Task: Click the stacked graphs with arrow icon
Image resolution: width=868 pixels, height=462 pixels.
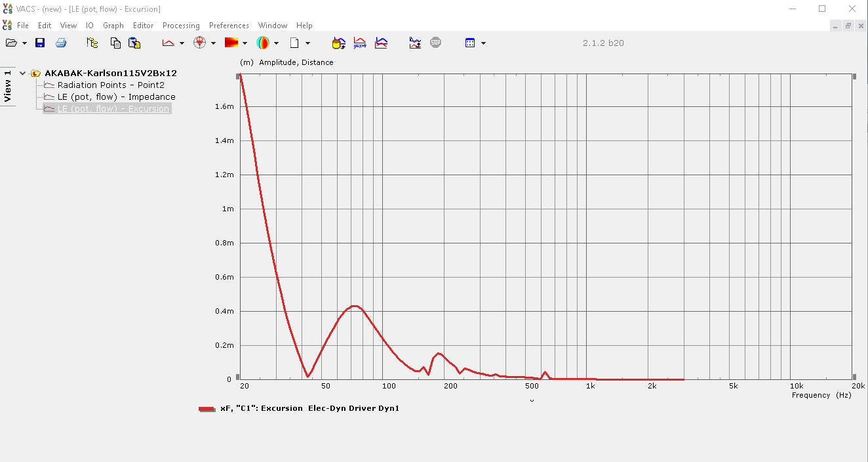Action: coord(415,43)
